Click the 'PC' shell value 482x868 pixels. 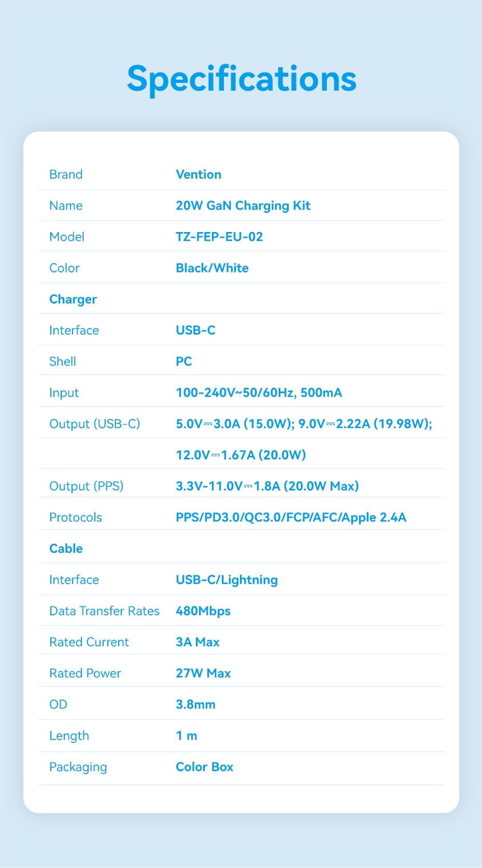(184, 361)
